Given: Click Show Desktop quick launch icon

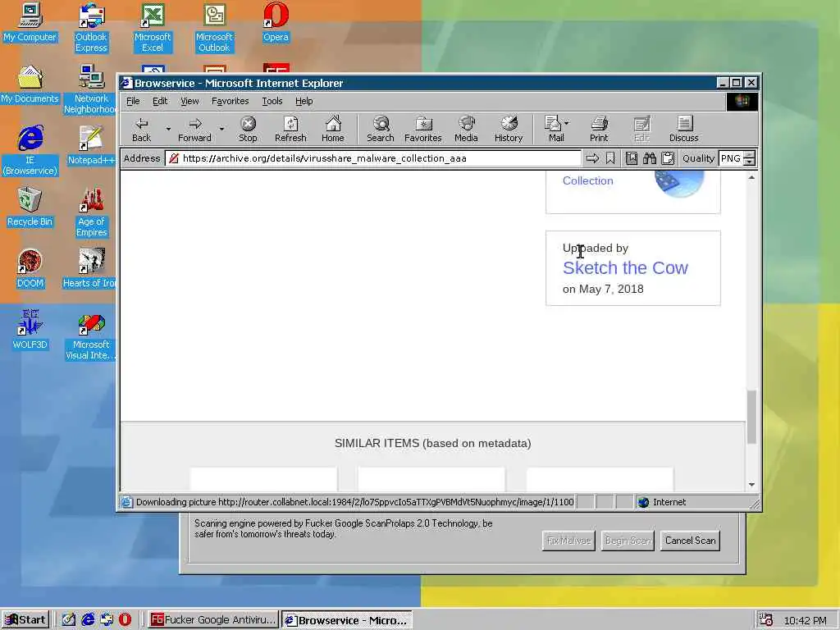Looking at the screenshot, I should [69, 620].
